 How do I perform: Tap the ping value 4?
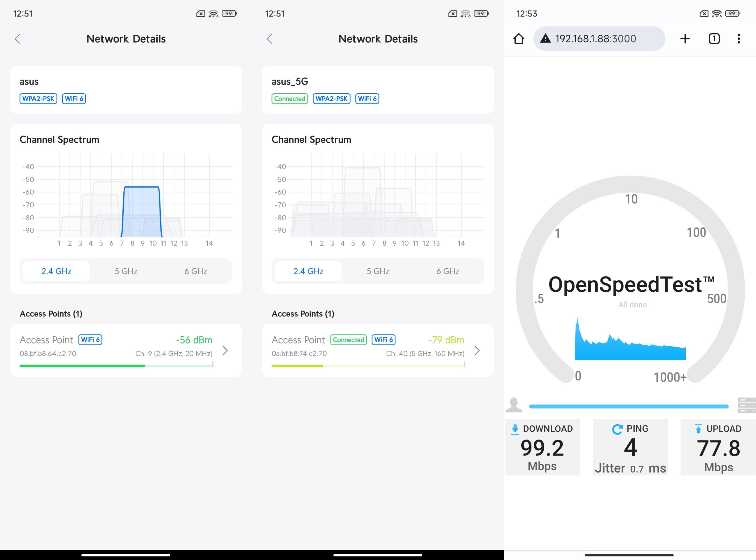click(x=631, y=447)
